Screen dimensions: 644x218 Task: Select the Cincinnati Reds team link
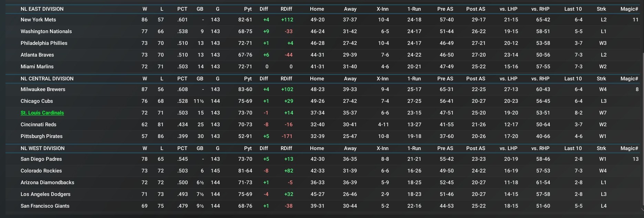point(39,125)
